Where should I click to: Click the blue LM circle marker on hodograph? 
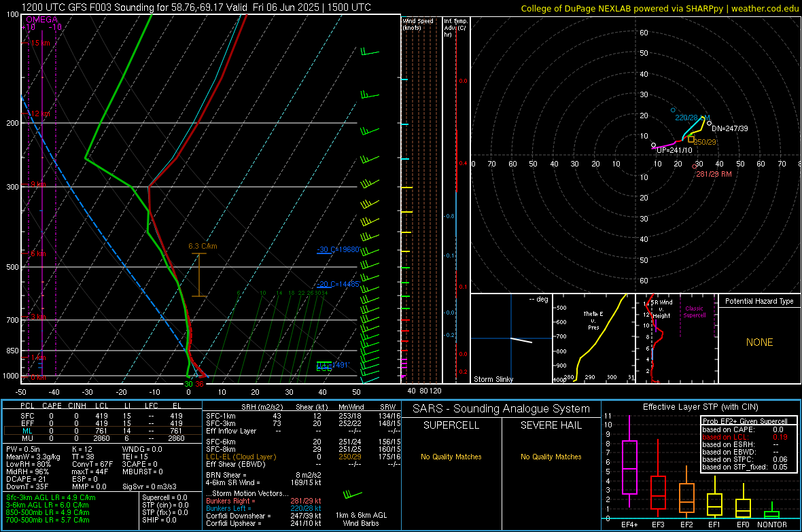click(x=673, y=111)
